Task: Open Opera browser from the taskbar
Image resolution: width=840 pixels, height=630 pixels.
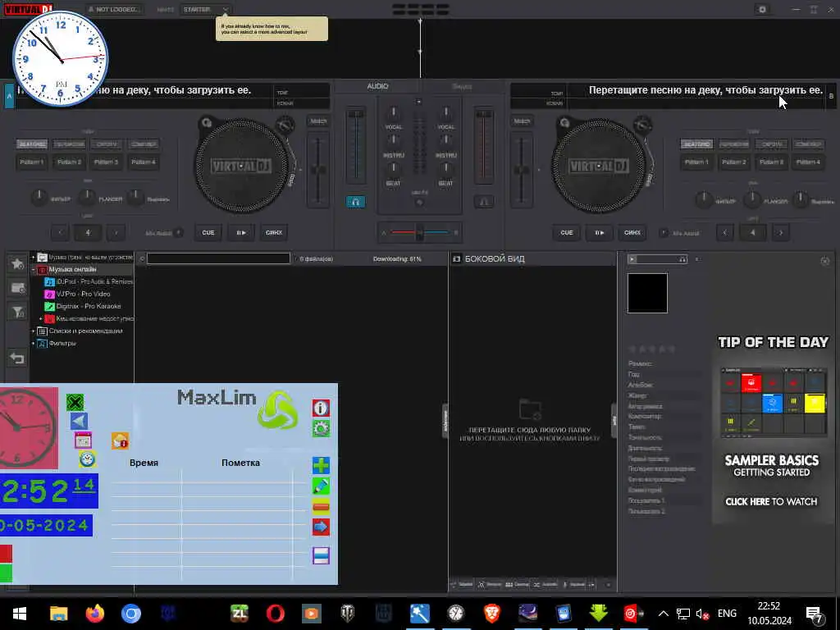Action: [x=276, y=613]
